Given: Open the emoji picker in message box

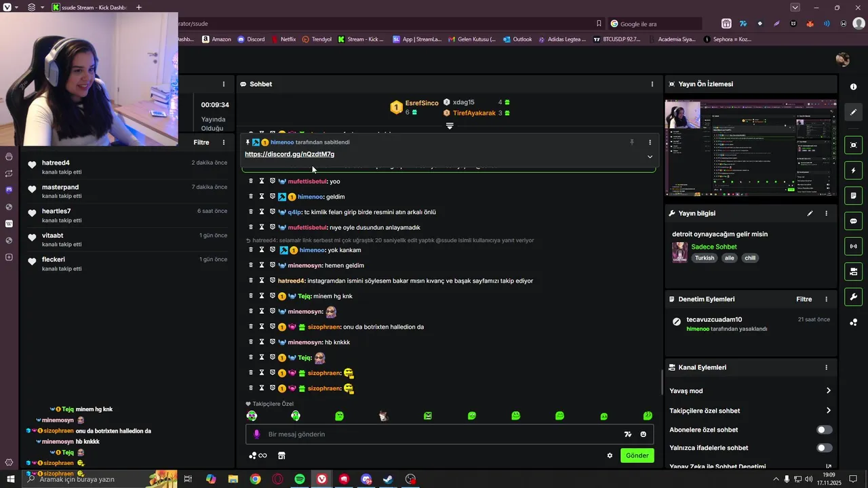Looking at the screenshot, I should pyautogui.click(x=644, y=434).
